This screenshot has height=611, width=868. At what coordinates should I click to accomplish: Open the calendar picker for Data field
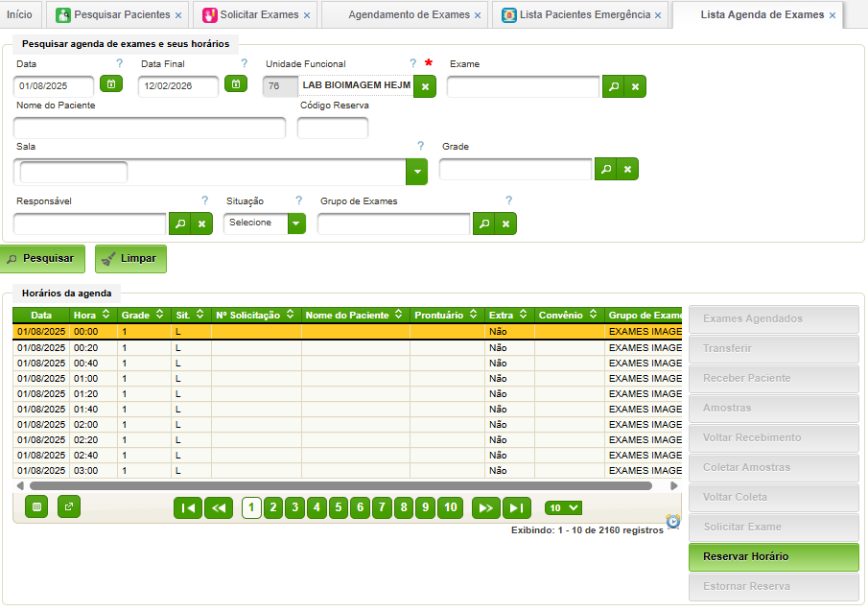click(x=111, y=84)
